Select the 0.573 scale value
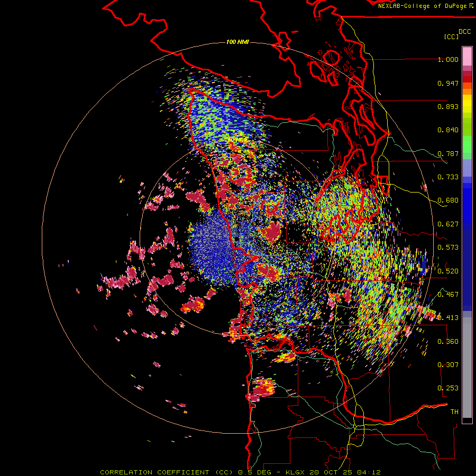The image size is (476, 476). [448, 248]
